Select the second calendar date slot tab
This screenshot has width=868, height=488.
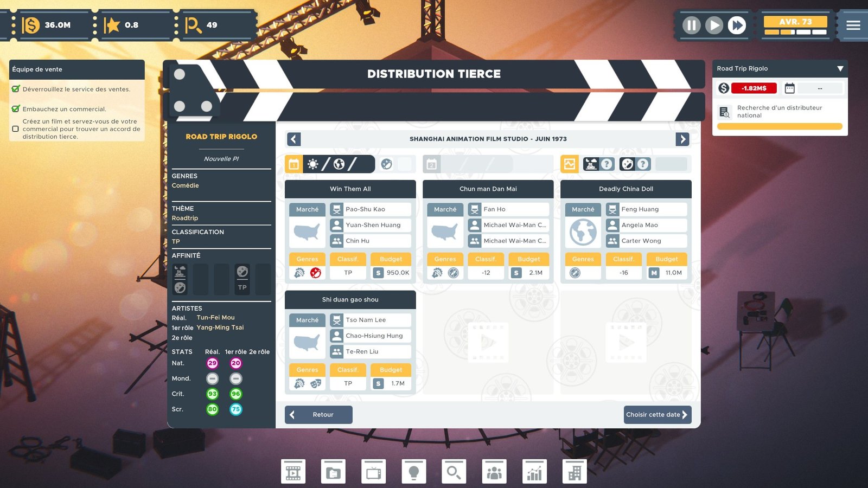tap(432, 164)
